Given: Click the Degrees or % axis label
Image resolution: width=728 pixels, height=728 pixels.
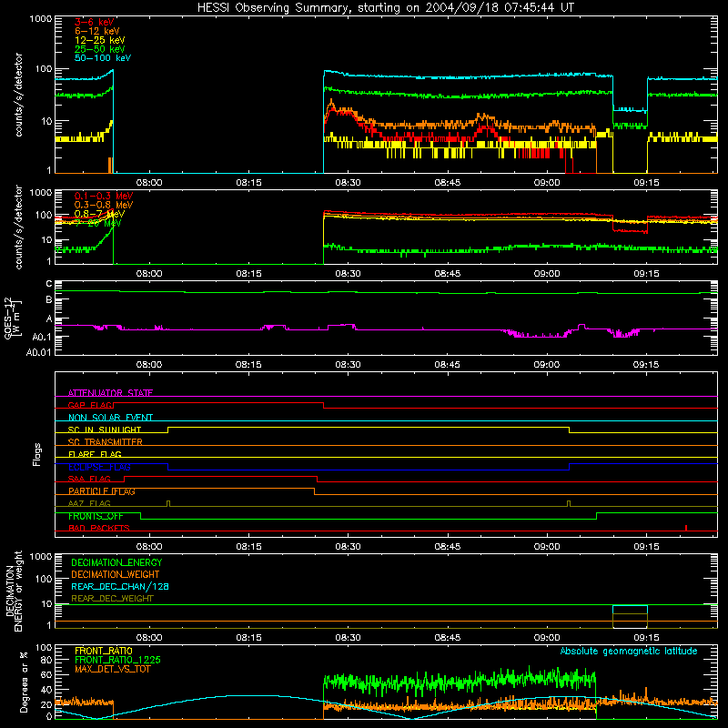Looking at the screenshot, I should coord(24,682).
